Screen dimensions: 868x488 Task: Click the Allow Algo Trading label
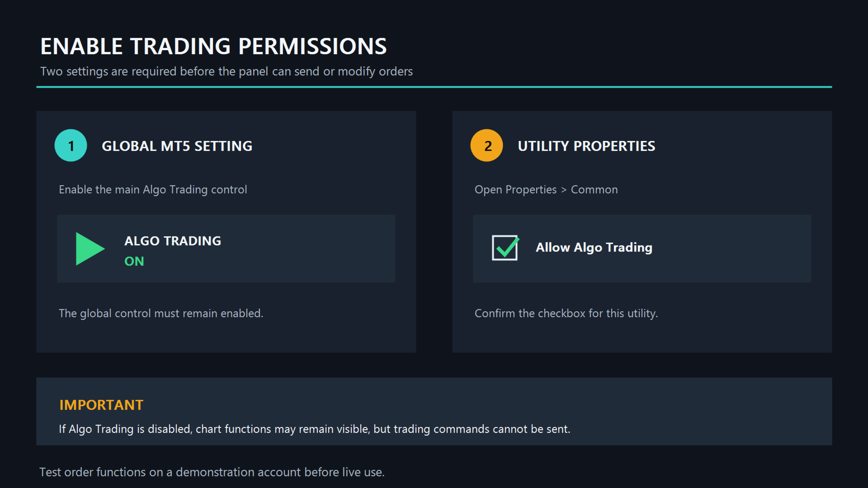tap(594, 248)
